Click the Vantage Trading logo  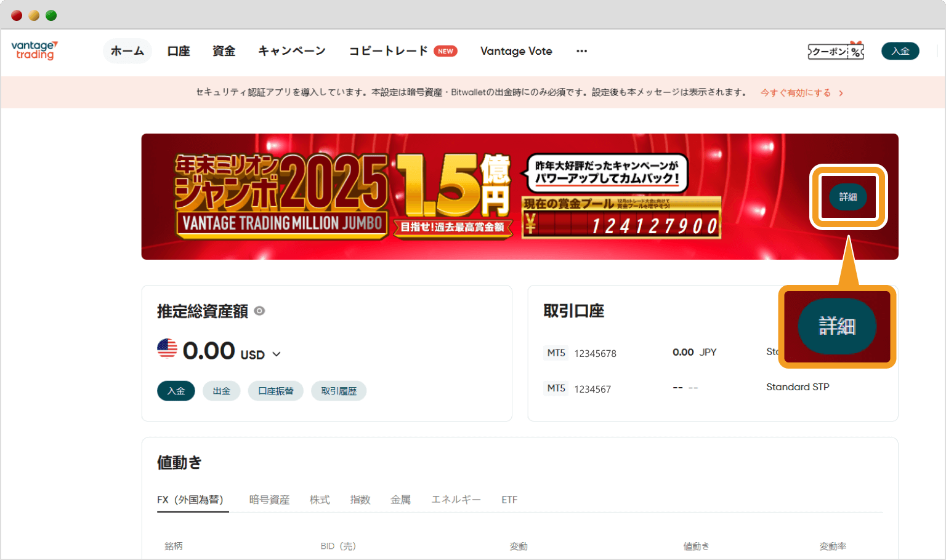[34, 52]
